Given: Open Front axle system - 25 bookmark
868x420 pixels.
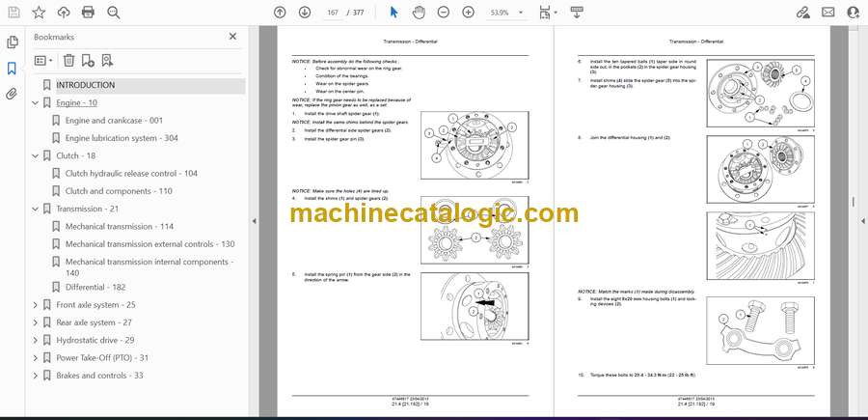Looking at the screenshot, I should pos(95,305).
